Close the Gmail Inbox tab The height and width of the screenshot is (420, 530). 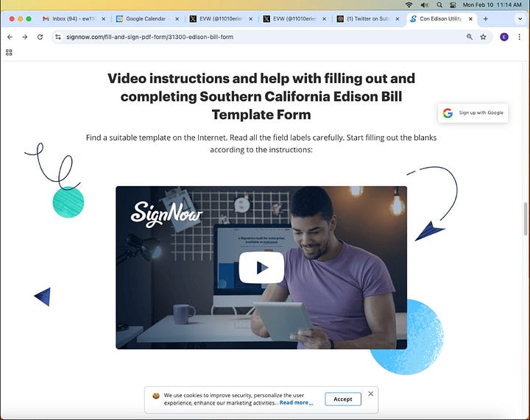(x=104, y=19)
